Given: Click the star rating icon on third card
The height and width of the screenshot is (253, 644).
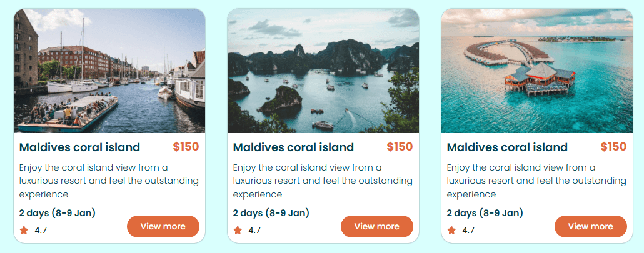Looking at the screenshot, I should point(452,230).
